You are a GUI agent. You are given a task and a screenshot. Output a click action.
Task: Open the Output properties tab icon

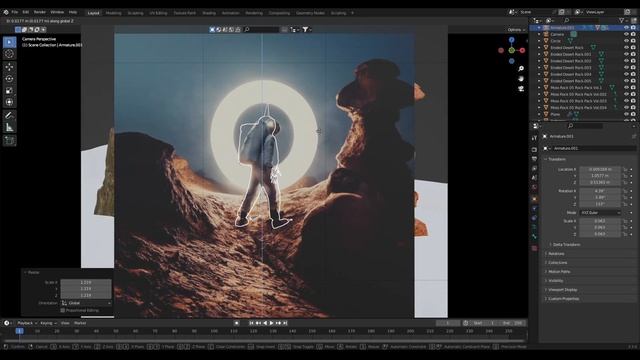point(534,159)
